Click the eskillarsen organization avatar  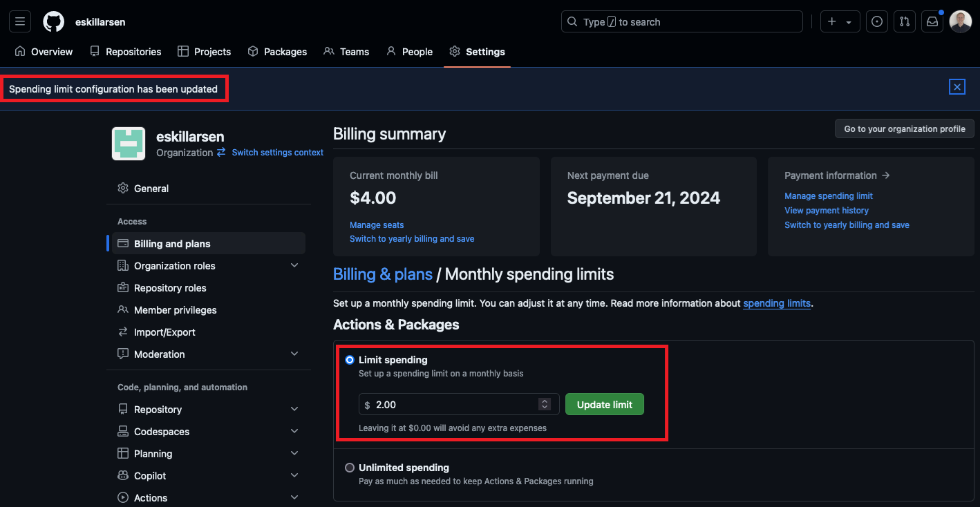(129, 144)
